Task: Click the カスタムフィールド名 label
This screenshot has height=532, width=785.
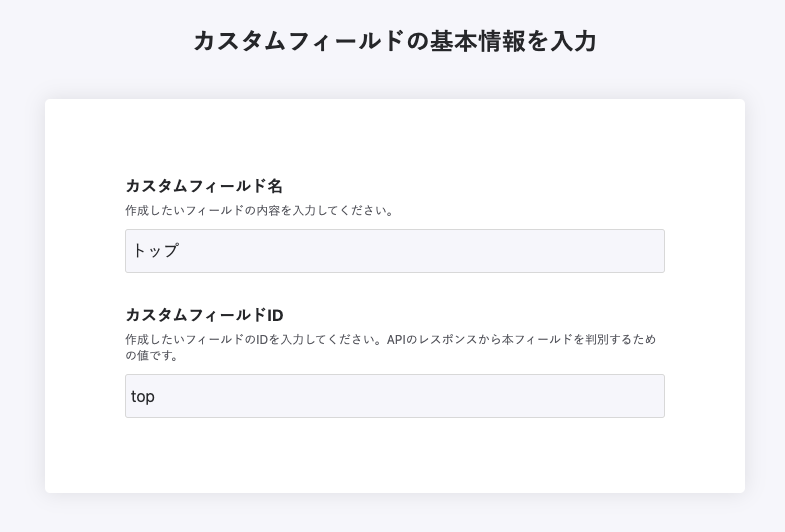Action: pyautogui.click(x=204, y=186)
